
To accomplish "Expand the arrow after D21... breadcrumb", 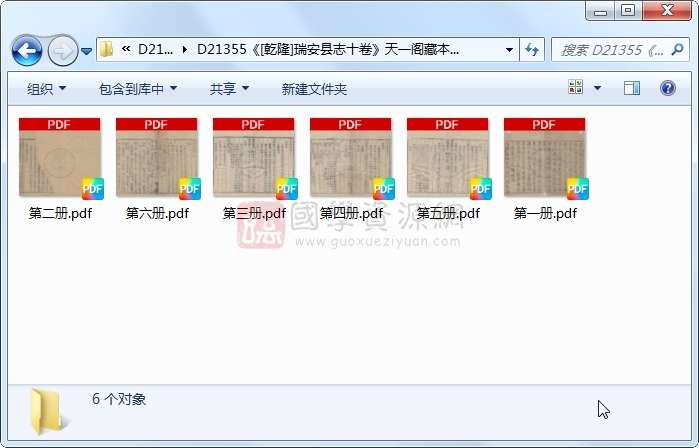I will [185, 49].
